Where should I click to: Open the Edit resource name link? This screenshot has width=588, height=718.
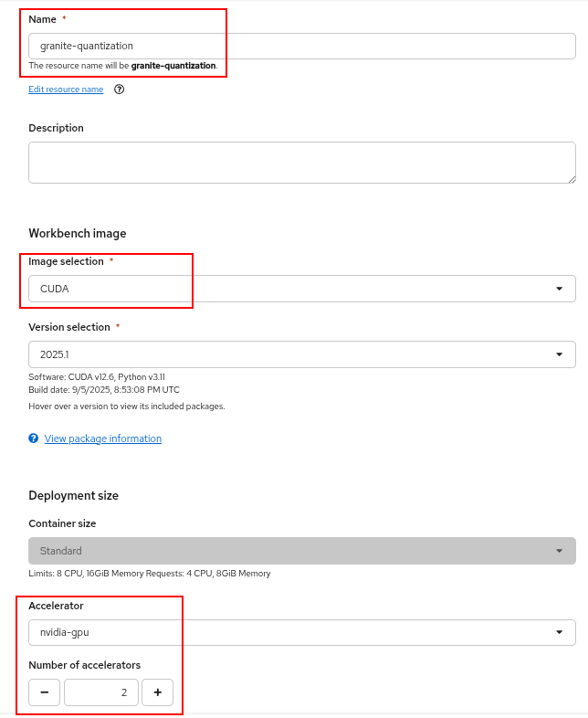coord(66,90)
